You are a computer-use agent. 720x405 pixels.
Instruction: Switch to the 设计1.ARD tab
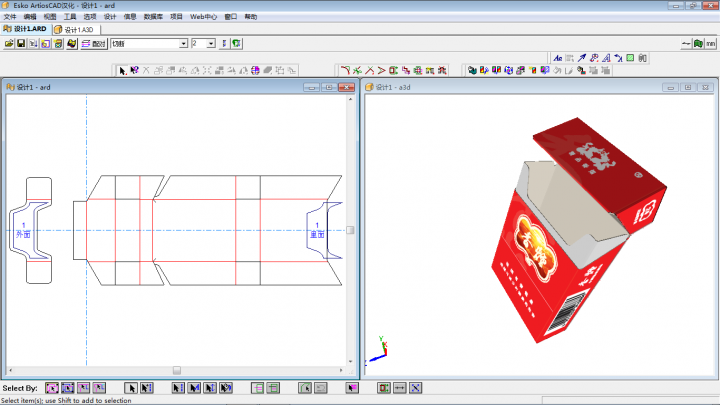25,29
